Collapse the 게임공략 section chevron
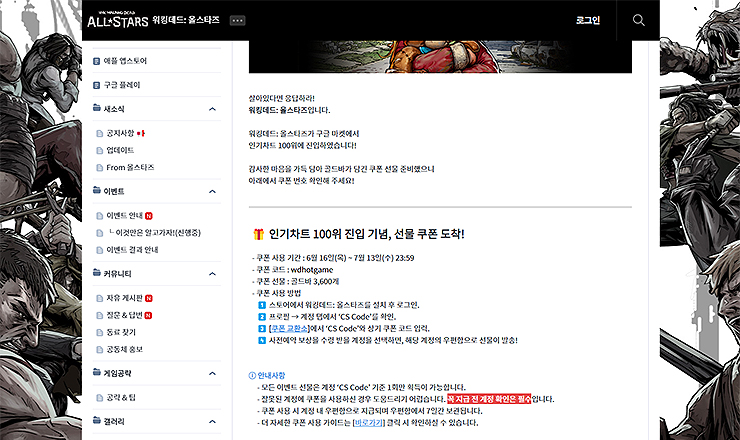The width and height of the screenshot is (740, 440). coord(212,373)
